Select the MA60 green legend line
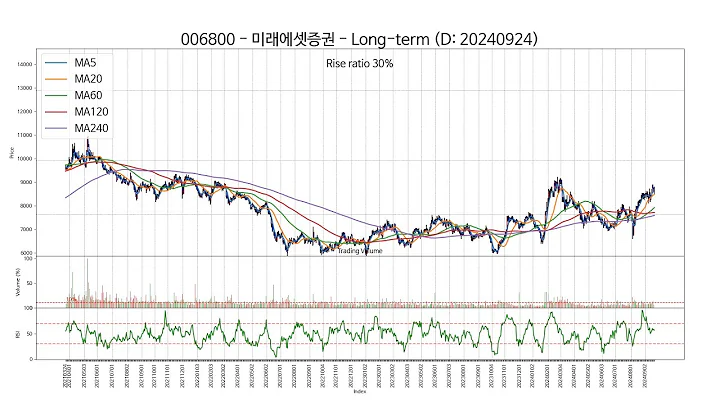Screen dimensions: 720x404 [56, 95]
